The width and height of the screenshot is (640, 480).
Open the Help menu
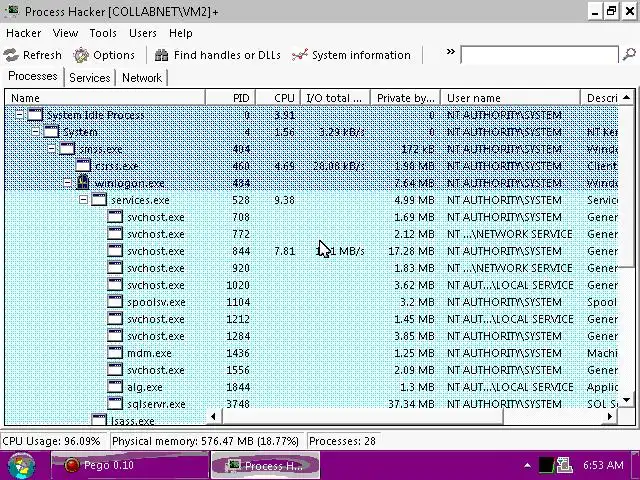coord(180,33)
